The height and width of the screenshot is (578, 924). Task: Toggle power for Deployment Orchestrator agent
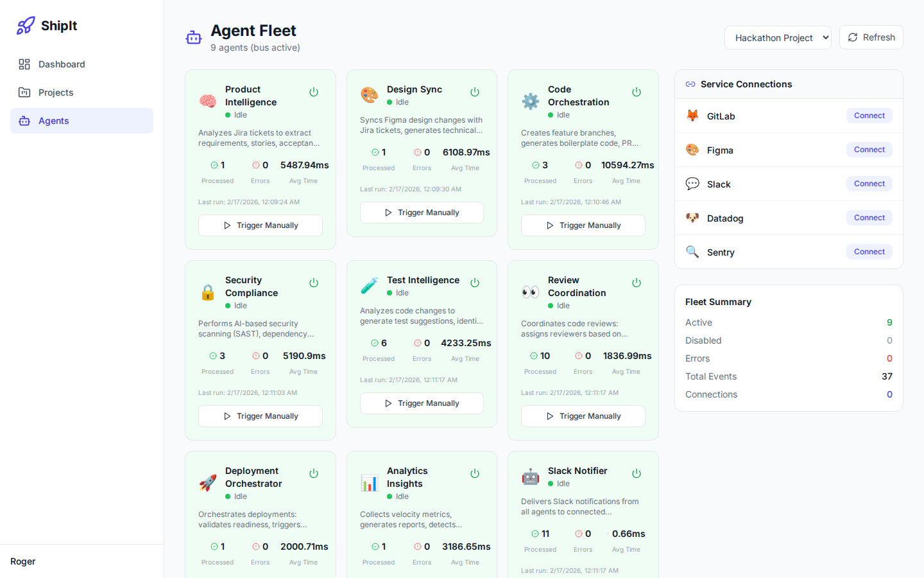click(x=314, y=473)
